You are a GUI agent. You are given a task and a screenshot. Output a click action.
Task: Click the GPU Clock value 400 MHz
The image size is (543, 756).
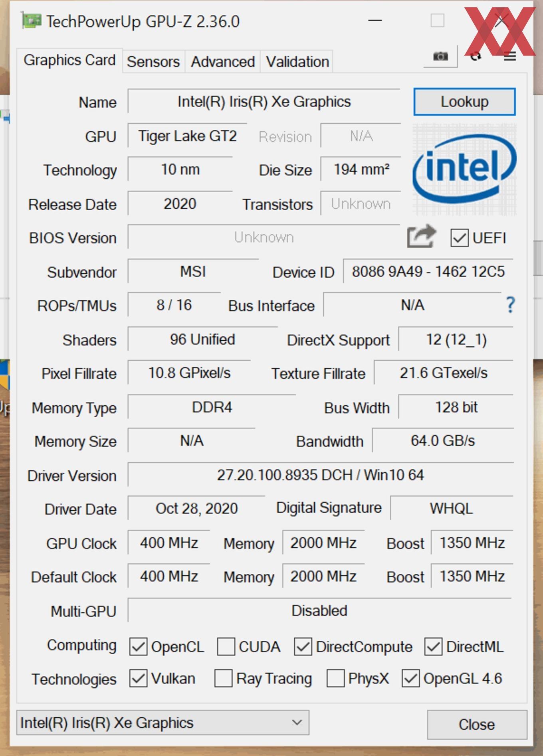pyautogui.click(x=169, y=543)
